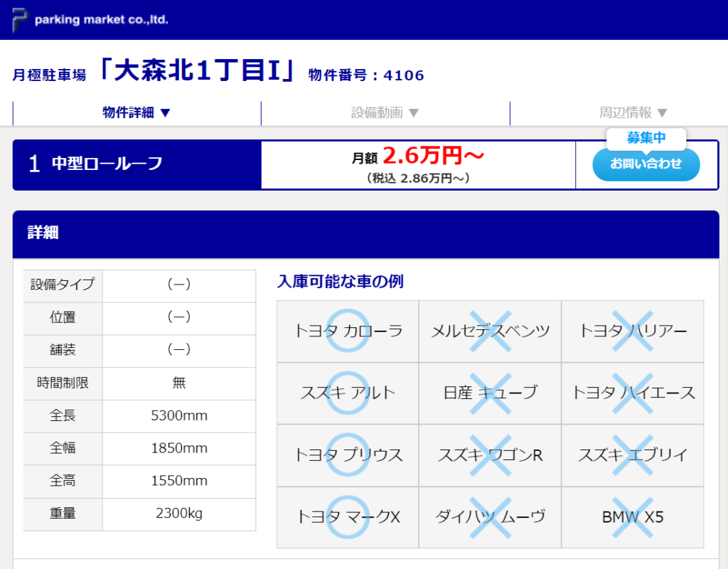Click the circle icon on スズキ アルト
Image resolution: width=728 pixels, height=569 pixels.
348,393
